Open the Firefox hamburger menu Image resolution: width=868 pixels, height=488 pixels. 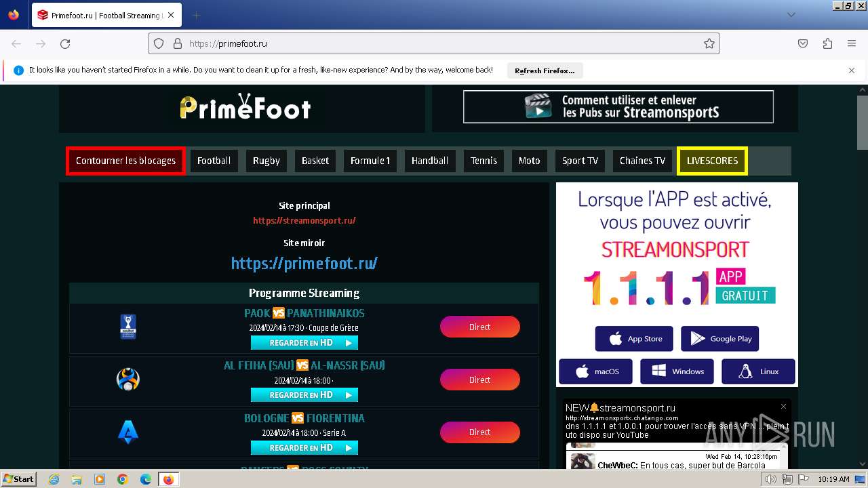point(852,43)
